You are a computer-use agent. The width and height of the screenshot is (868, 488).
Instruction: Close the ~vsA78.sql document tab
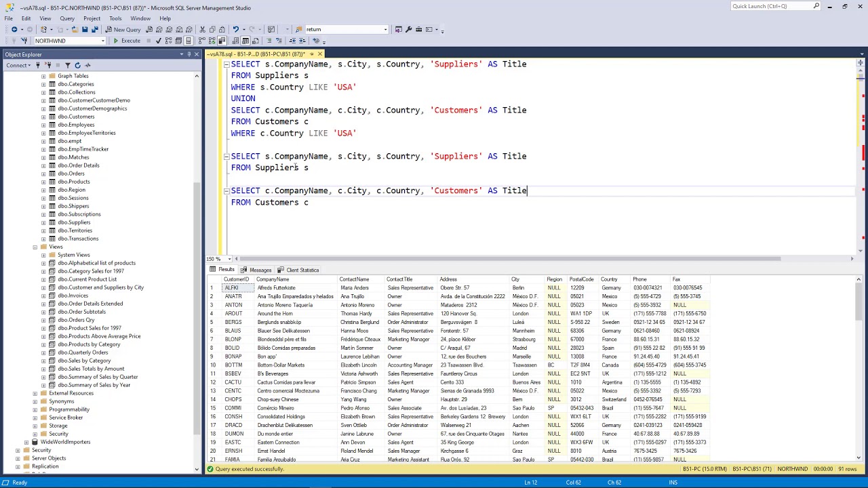click(319, 54)
